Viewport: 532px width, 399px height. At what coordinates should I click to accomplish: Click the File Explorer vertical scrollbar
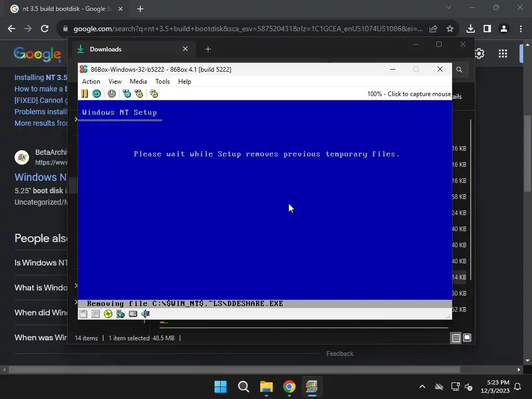471,200
